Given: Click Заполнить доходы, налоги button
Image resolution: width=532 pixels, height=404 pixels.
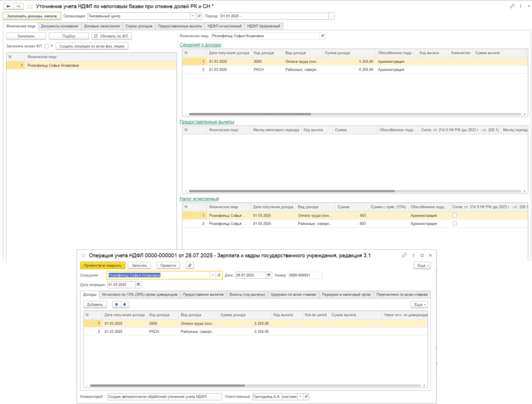Looking at the screenshot, I should [32, 16].
